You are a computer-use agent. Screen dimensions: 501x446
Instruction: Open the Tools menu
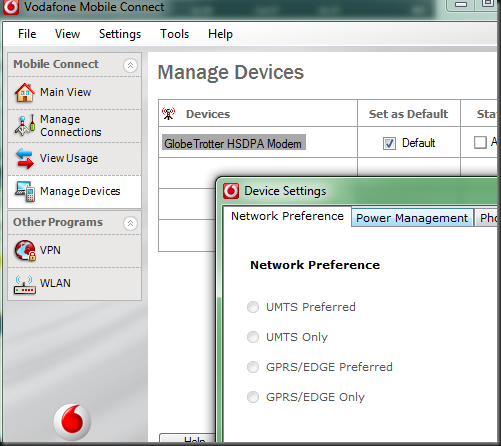click(x=175, y=34)
